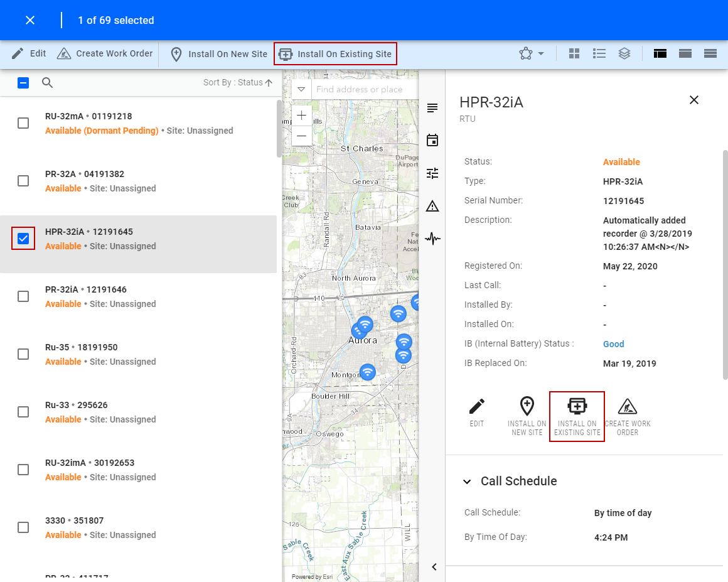Screen dimensions: 728x582
Task: Open the alerts warning triangle icon on map sidebar
Action: coord(432,205)
